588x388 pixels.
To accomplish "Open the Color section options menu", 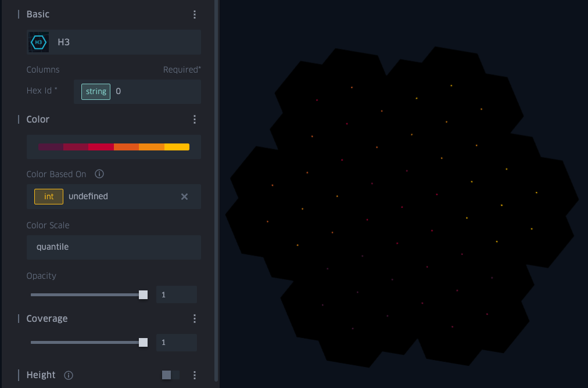I will coord(195,119).
